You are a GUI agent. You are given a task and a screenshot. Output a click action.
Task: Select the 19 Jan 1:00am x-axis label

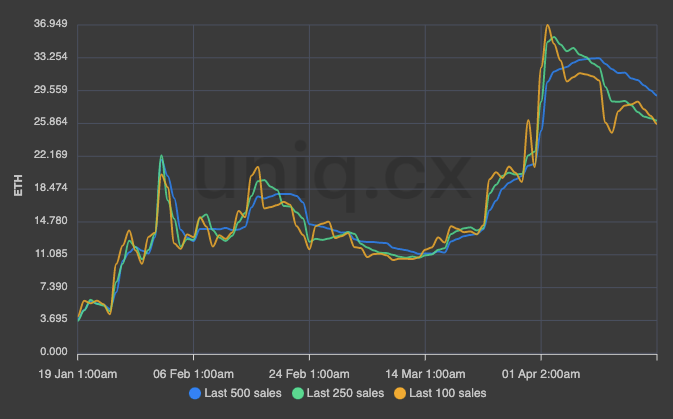(x=78, y=373)
